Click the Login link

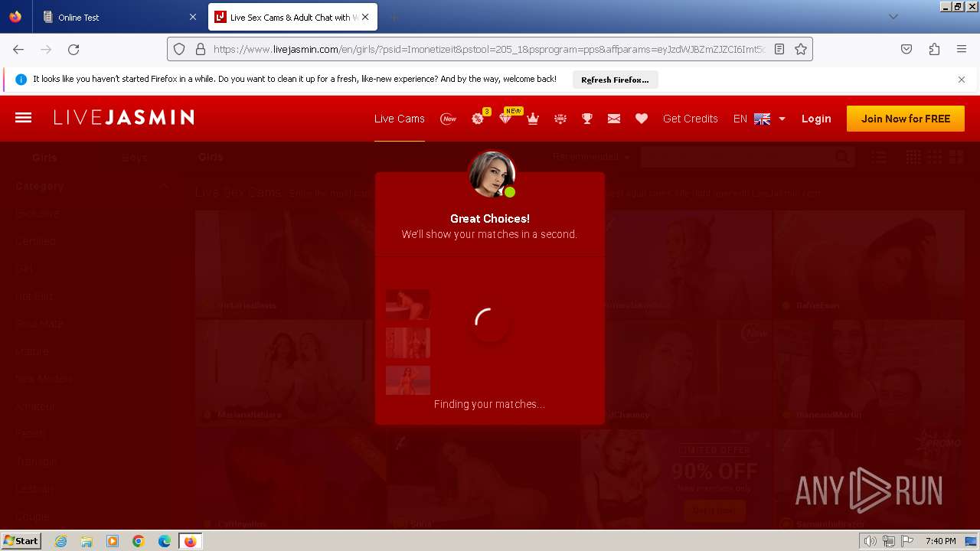click(816, 119)
